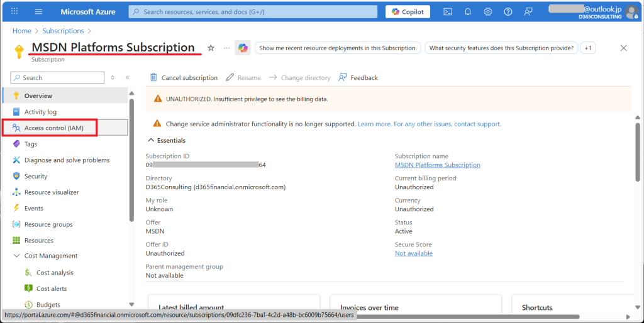Select Resource groups in sidebar
The height and width of the screenshot is (323, 644).
48,224
